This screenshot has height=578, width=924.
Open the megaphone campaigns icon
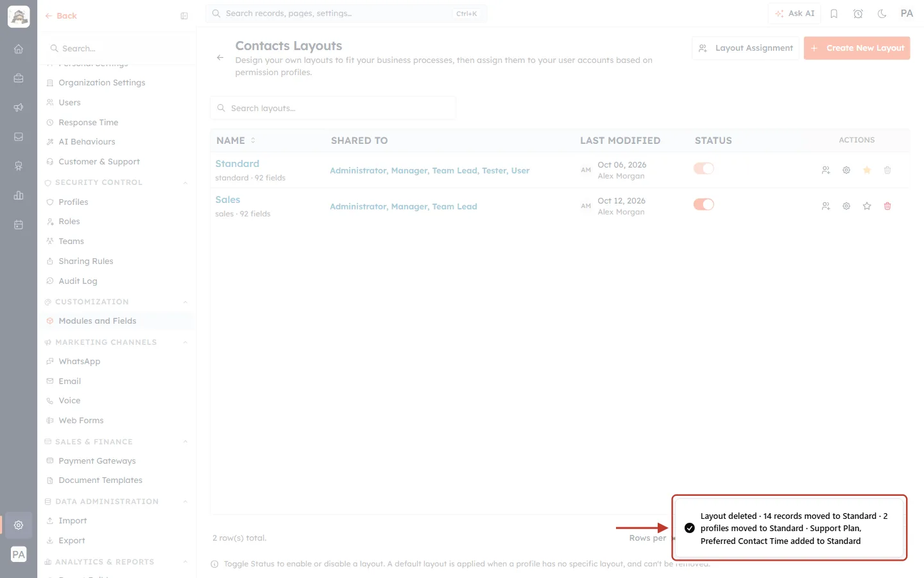(19, 107)
